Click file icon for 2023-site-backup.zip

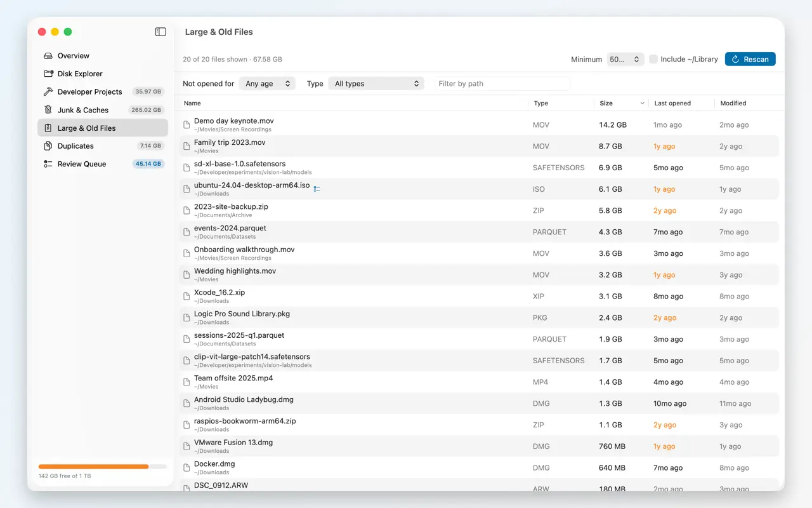coord(187,210)
